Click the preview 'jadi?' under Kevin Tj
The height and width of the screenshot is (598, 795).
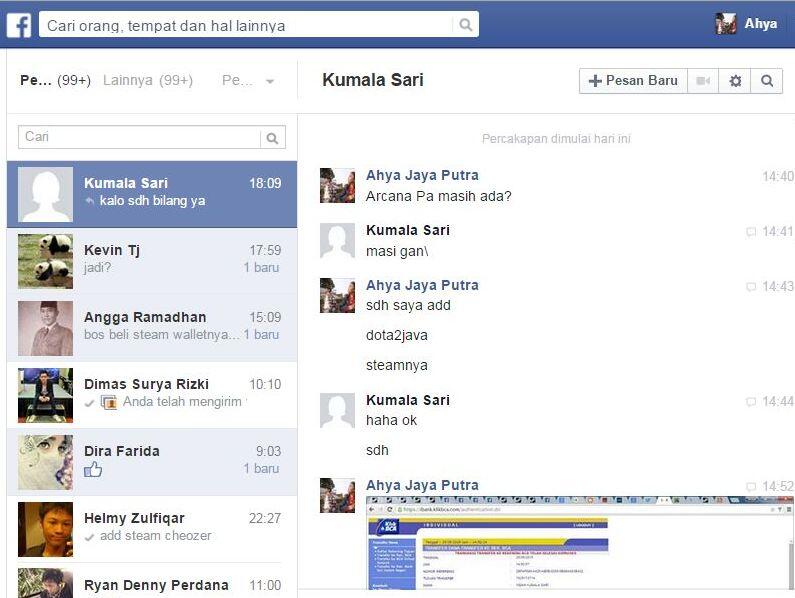[97, 268]
